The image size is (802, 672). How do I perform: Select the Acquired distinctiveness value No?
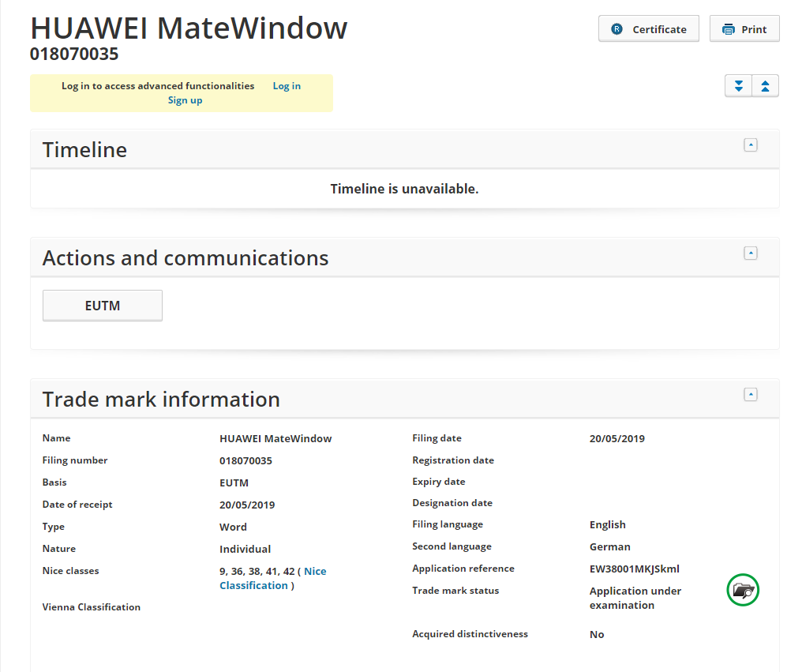[597, 634]
